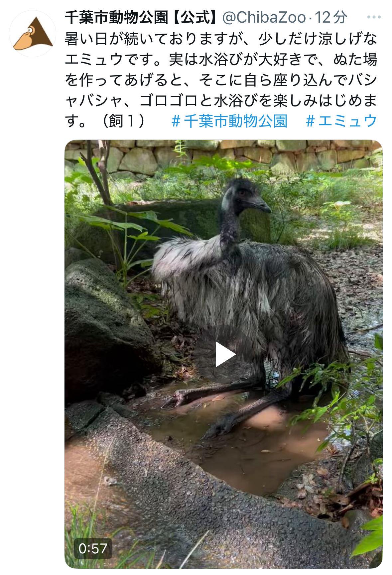The height and width of the screenshot is (575, 392).
Task: Open the #エミュウ hashtag
Action: [341, 121]
